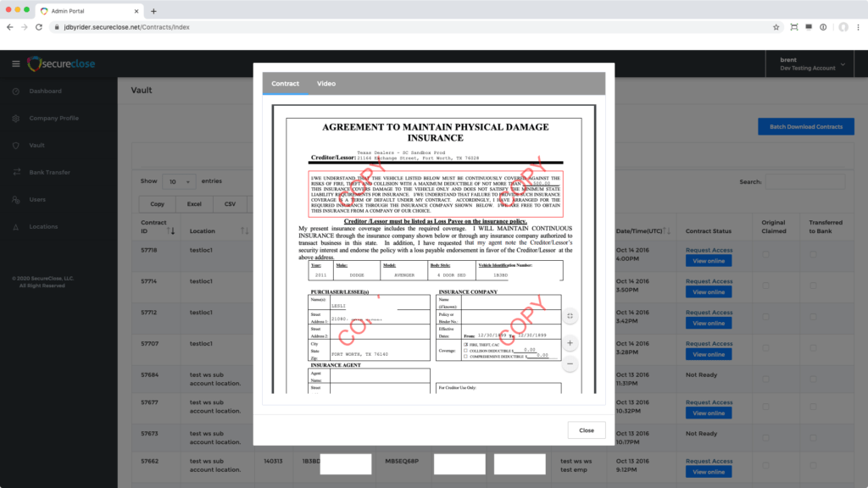Zoom out on contract with minus icon

570,363
